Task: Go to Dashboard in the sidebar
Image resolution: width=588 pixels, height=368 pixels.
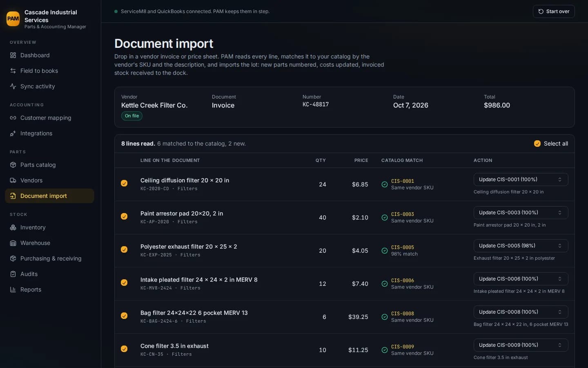Action: point(49,55)
